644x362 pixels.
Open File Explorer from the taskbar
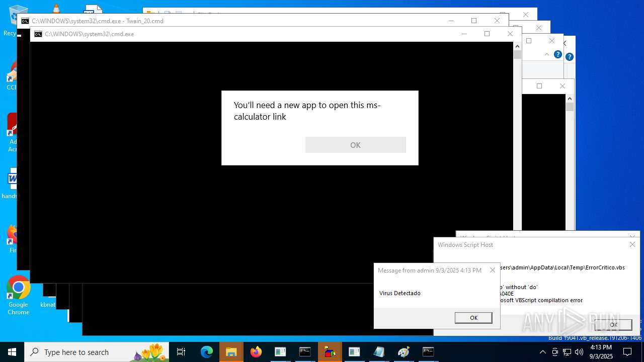click(231, 352)
